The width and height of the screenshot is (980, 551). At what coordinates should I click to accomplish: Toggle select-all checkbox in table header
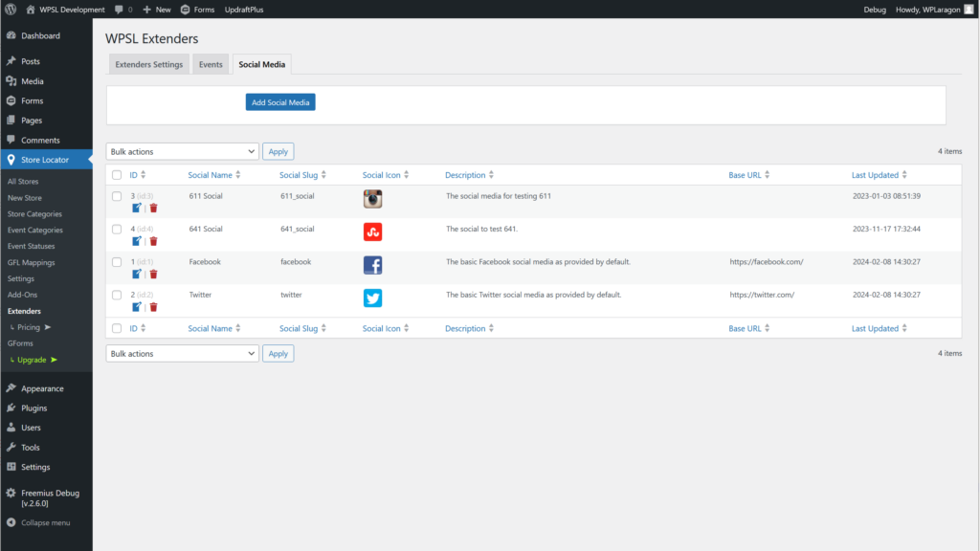117,175
